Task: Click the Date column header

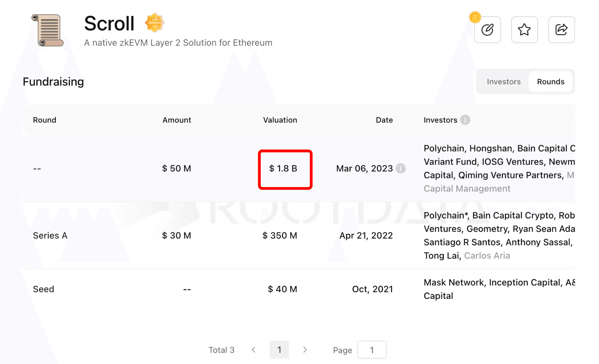Action: [x=384, y=120]
